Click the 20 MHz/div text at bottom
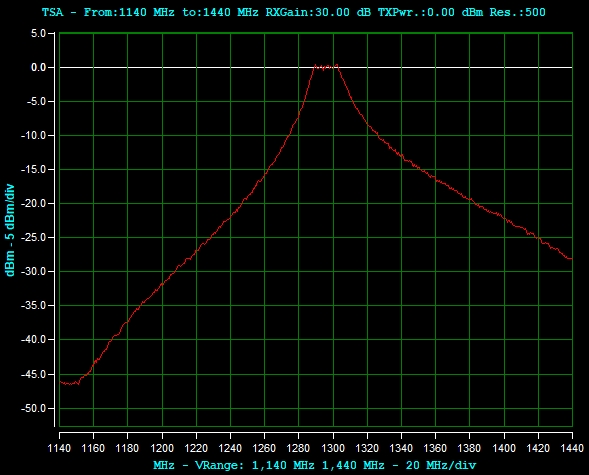The height and width of the screenshot is (475, 589). [441, 466]
